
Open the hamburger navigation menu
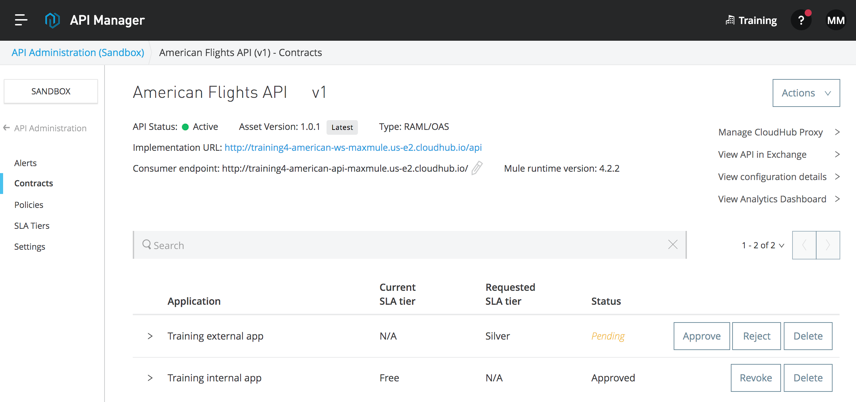tap(20, 20)
